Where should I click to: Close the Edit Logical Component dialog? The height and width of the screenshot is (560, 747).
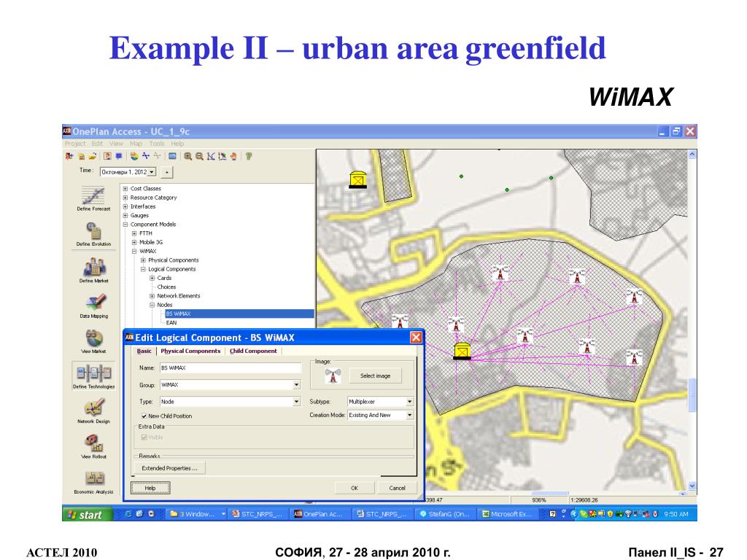click(x=416, y=338)
